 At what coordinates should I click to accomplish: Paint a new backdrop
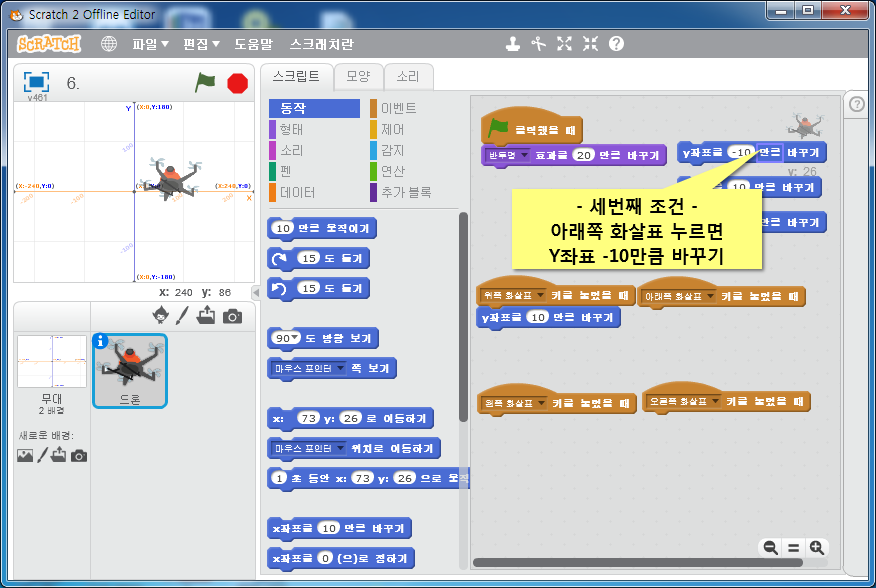(42, 456)
